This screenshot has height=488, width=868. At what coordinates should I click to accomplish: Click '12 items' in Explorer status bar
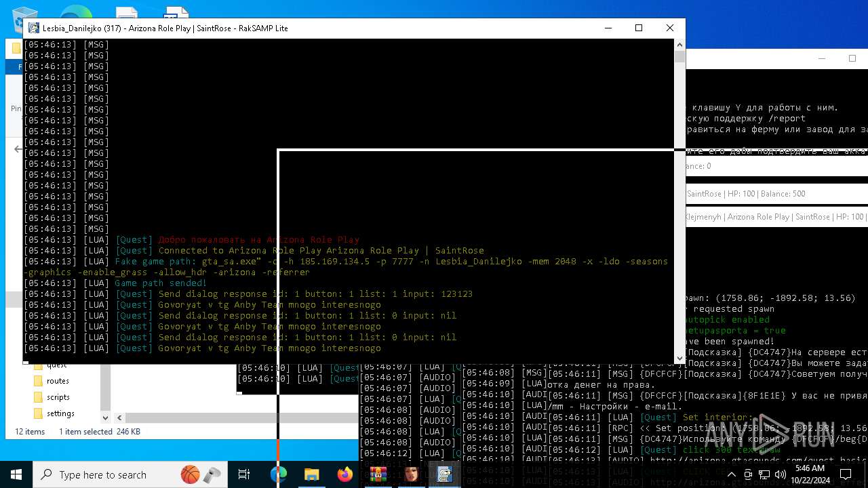click(30, 432)
